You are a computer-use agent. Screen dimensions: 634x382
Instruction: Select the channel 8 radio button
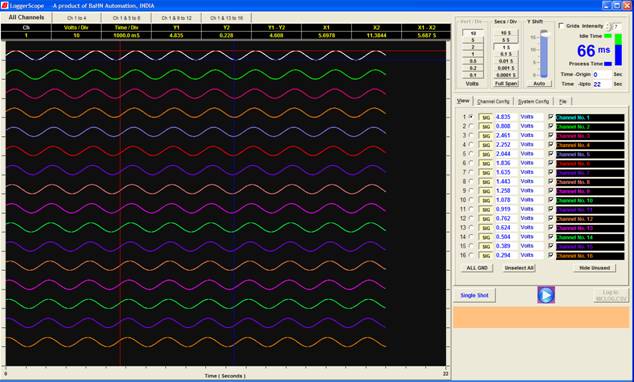pos(471,182)
